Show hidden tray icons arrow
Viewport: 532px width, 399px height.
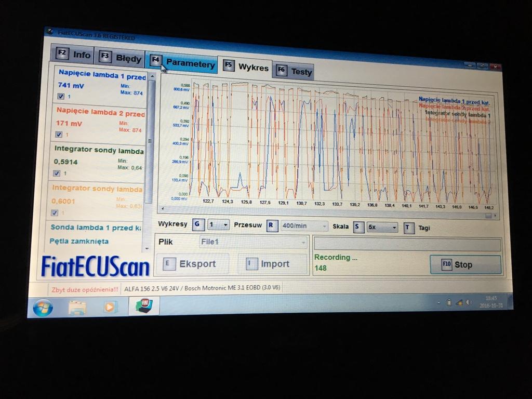(438, 302)
